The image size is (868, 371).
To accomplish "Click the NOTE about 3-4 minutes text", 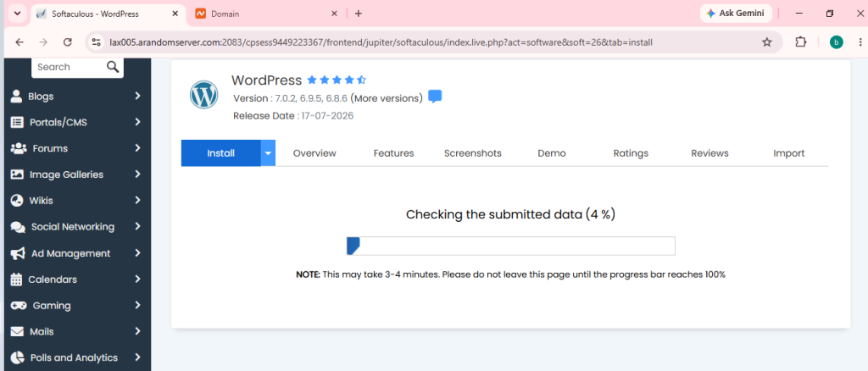I will pyautogui.click(x=510, y=274).
